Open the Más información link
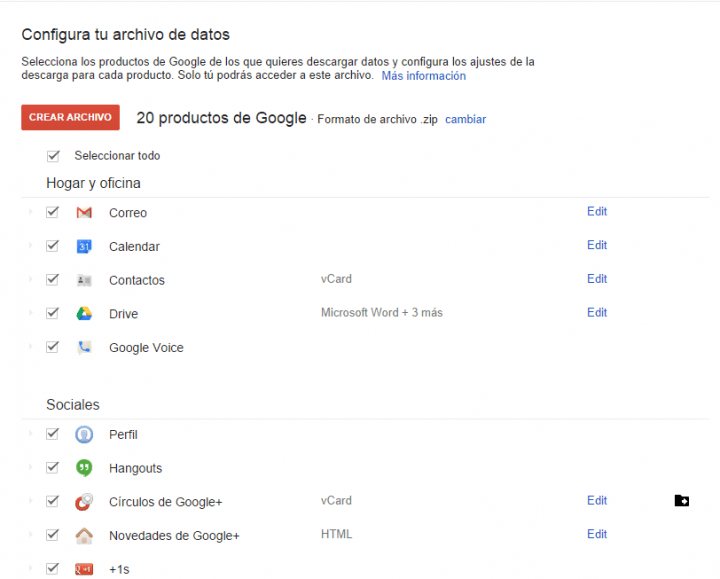 pyautogui.click(x=424, y=76)
